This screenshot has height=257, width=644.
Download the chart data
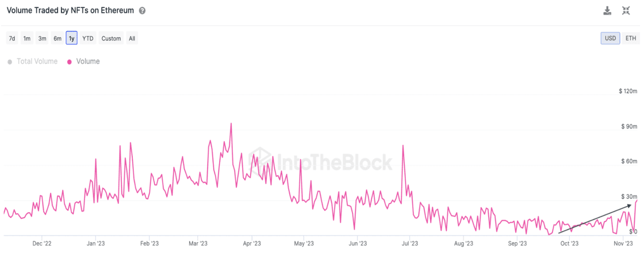click(607, 10)
